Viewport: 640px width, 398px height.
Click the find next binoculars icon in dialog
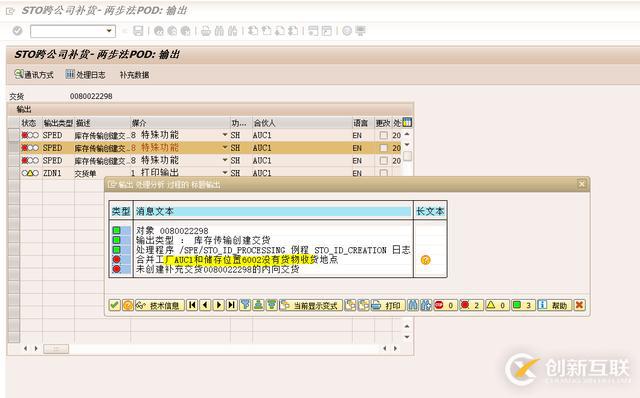(x=426, y=305)
